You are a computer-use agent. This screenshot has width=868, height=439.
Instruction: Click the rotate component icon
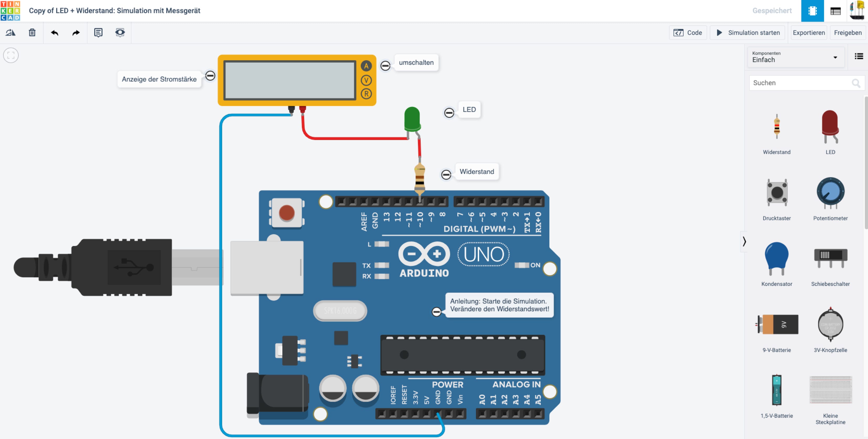click(10, 33)
